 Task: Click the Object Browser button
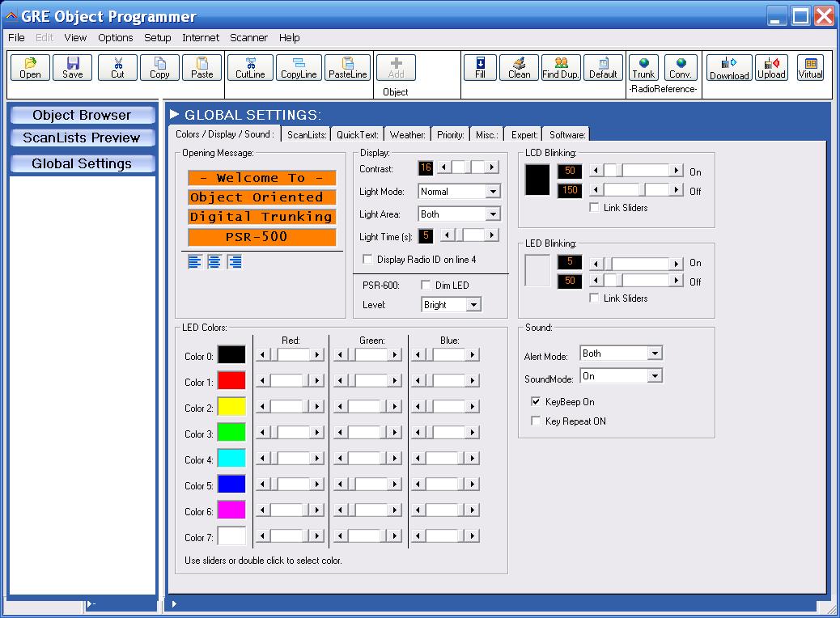82,115
